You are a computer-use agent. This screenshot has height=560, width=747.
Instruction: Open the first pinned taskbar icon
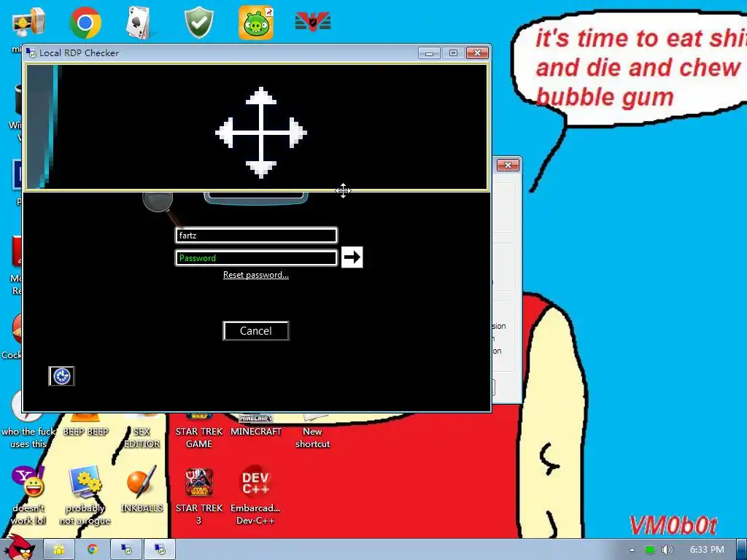(x=60, y=550)
